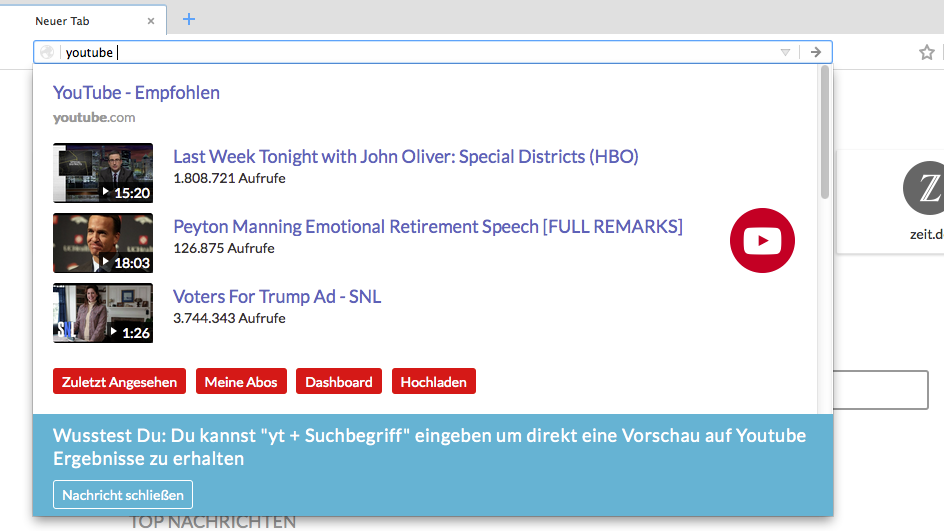Select the Neuer Tab tab
Screen dimensions: 944x531
coord(80,20)
